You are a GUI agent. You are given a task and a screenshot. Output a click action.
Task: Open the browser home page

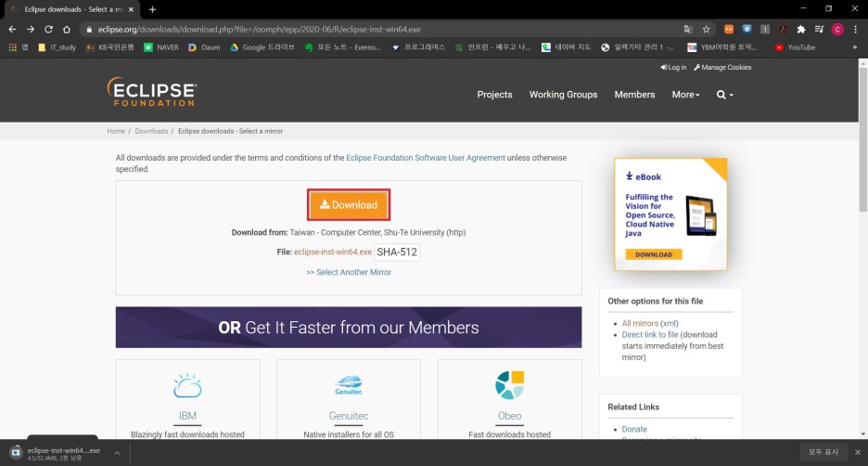pyautogui.click(x=67, y=30)
